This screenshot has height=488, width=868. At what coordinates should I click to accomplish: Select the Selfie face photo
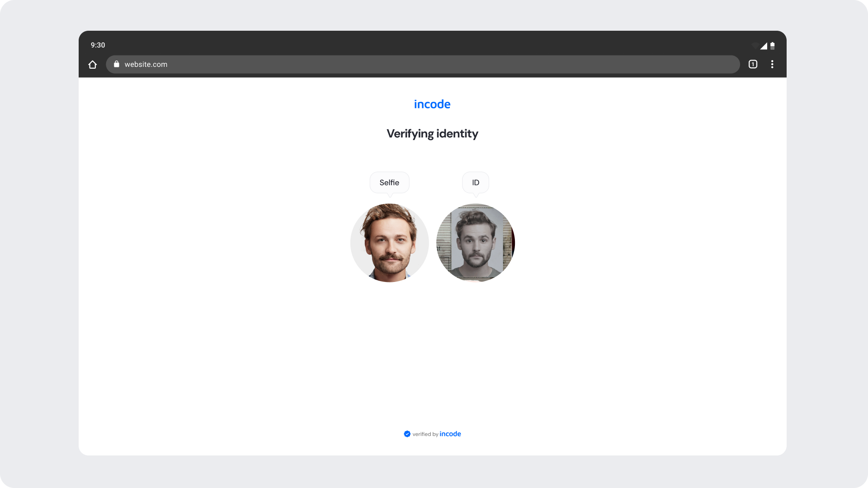(389, 243)
